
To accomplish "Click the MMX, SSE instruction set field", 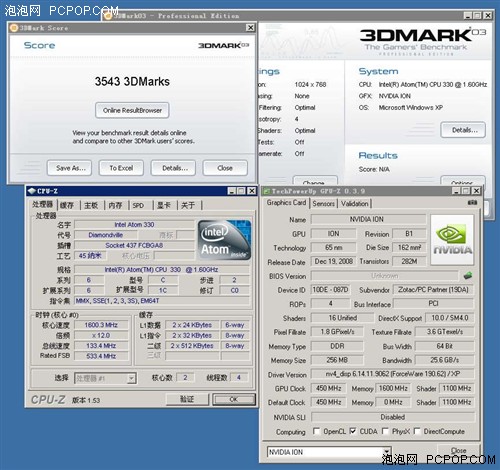I will [x=162, y=301].
